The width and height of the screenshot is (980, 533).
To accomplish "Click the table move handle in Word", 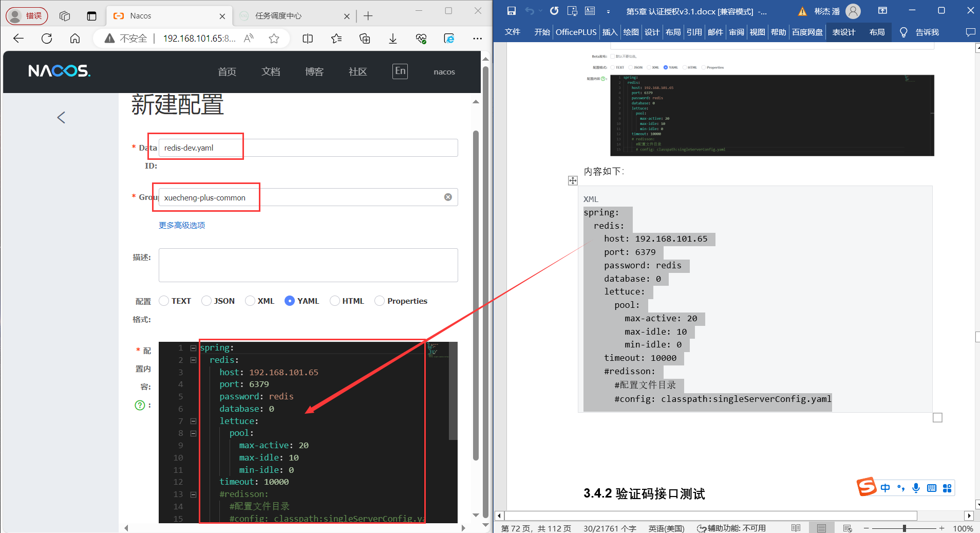I will point(573,180).
